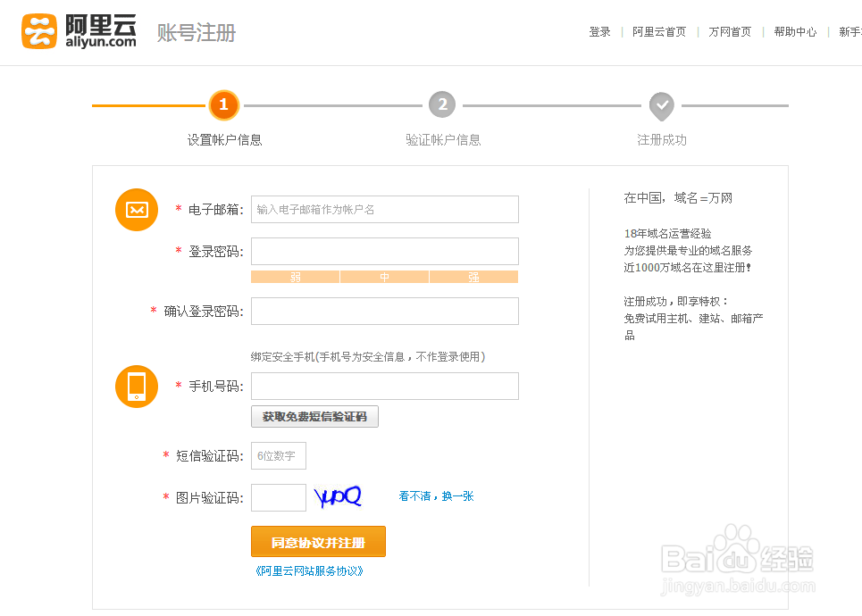Image resolution: width=862 pixels, height=616 pixels.
Task: Click the orange mobile phone icon
Action: point(137,387)
